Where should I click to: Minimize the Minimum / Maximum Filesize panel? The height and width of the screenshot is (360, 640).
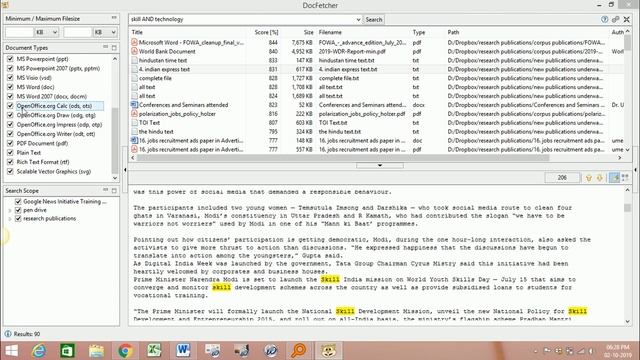pos(114,18)
